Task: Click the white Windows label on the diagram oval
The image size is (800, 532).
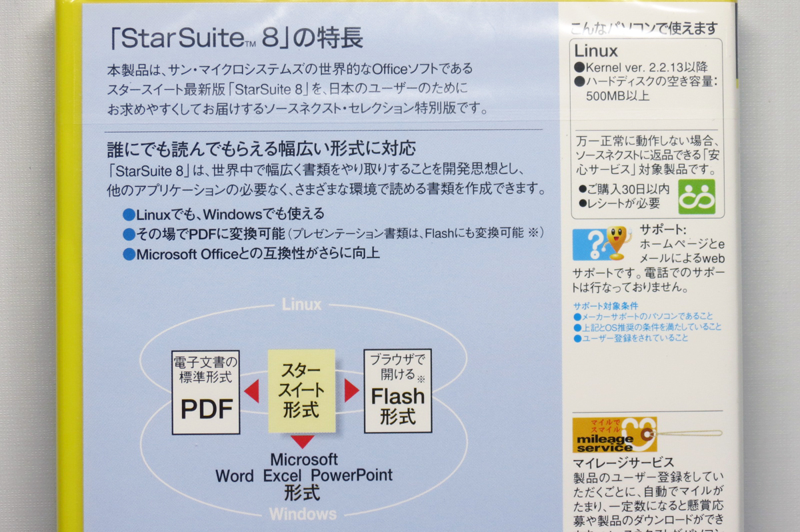Action: point(303,514)
